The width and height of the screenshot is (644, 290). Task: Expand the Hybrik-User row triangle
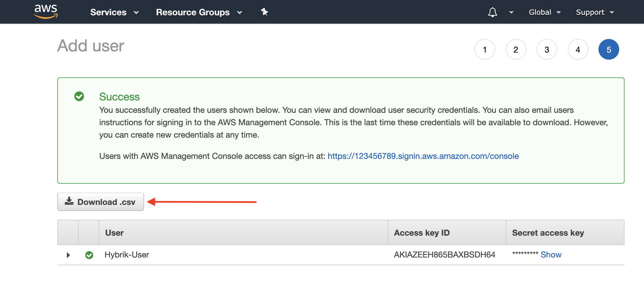tap(68, 255)
